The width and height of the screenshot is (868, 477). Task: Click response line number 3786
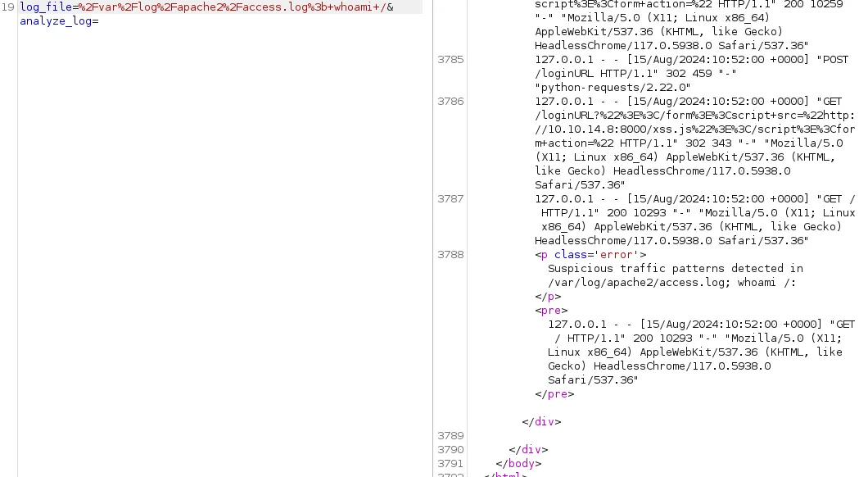click(x=450, y=102)
